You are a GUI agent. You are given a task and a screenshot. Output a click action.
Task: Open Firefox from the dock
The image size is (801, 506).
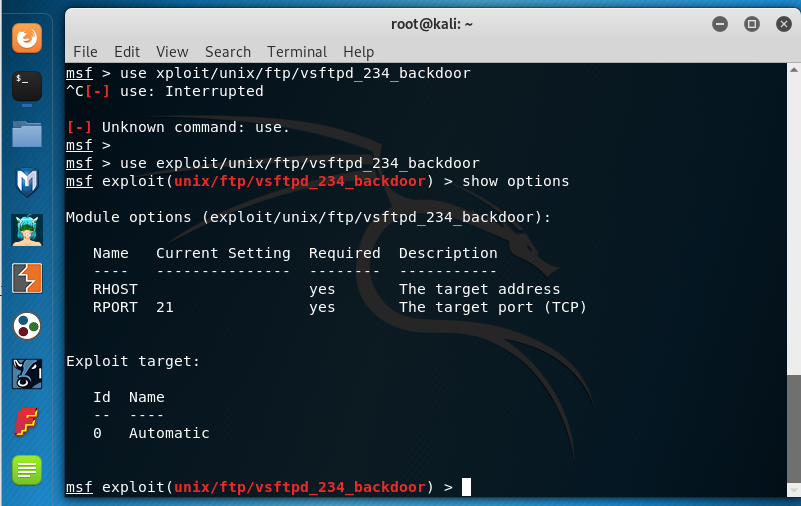coord(27,38)
